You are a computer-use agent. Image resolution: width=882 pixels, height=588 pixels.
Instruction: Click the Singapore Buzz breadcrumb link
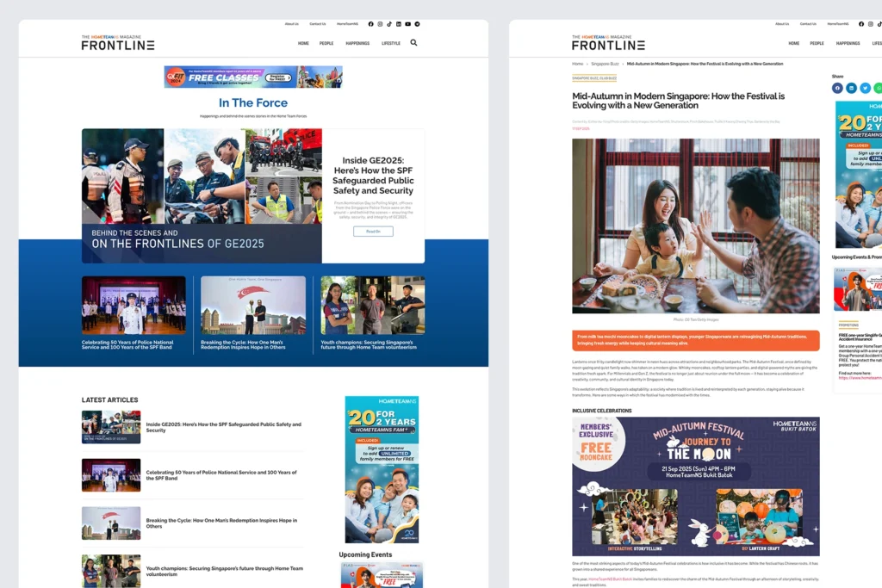click(x=605, y=64)
